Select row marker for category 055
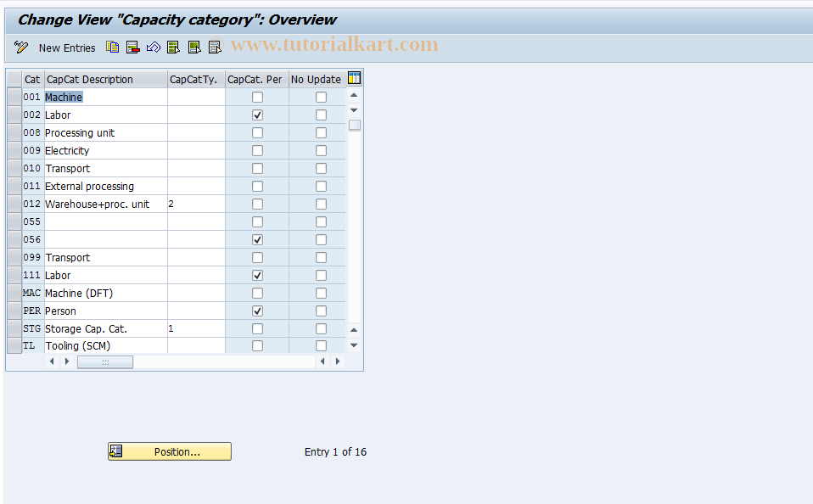This screenshot has width=813, height=504. 14,221
